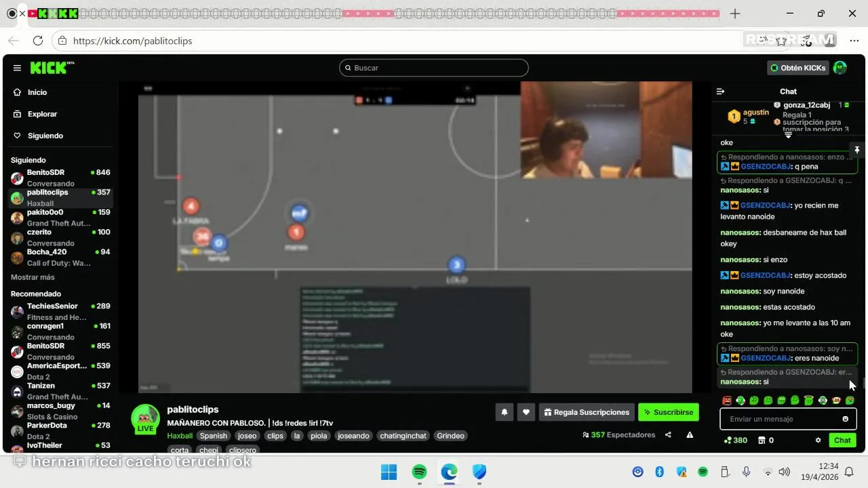Click the Grindeo tag
Screen dimensions: 868x488
click(450, 436)
